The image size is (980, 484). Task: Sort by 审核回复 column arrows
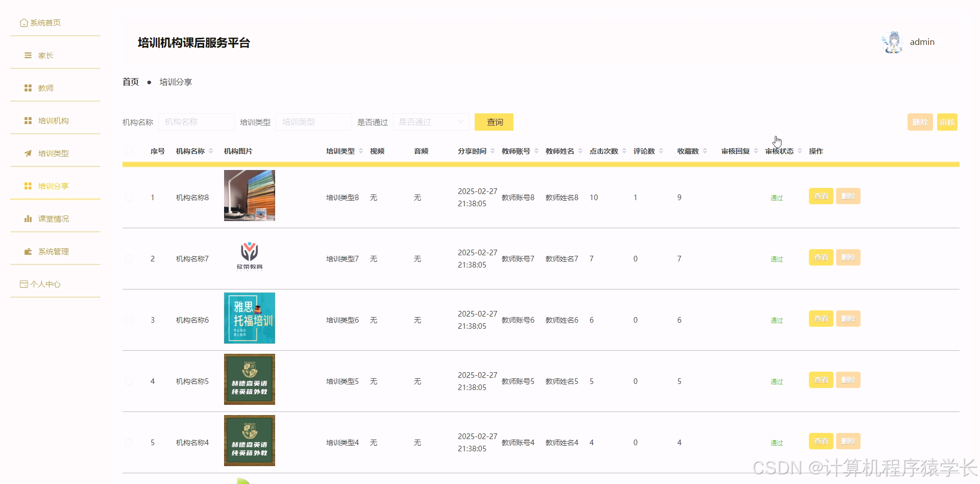click(x=756, y=151)
